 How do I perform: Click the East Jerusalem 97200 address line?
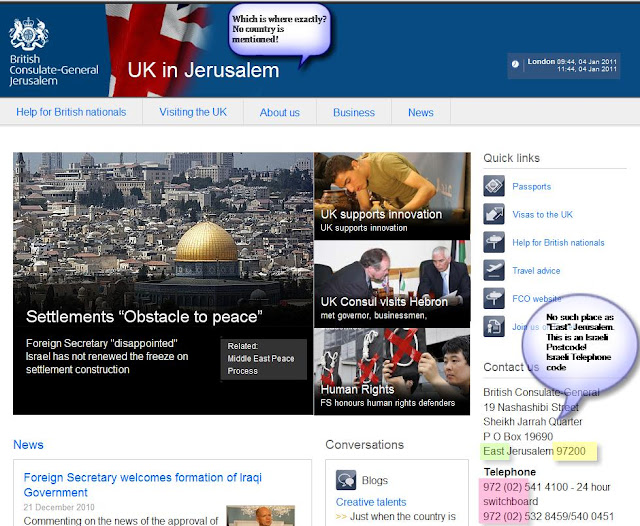click(x=534, y=451)
